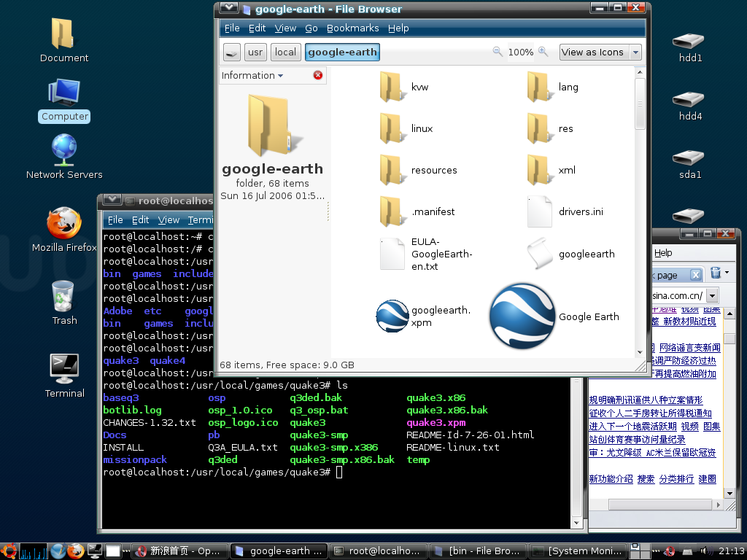Launch Firefox from the bottom panel
The image size is (747, 560).
click(75, 551)
